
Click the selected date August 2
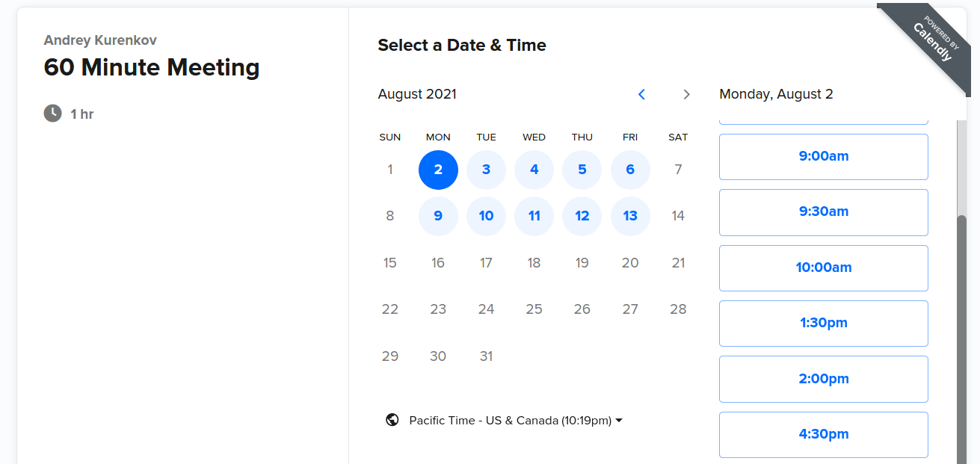click(438, 170)
